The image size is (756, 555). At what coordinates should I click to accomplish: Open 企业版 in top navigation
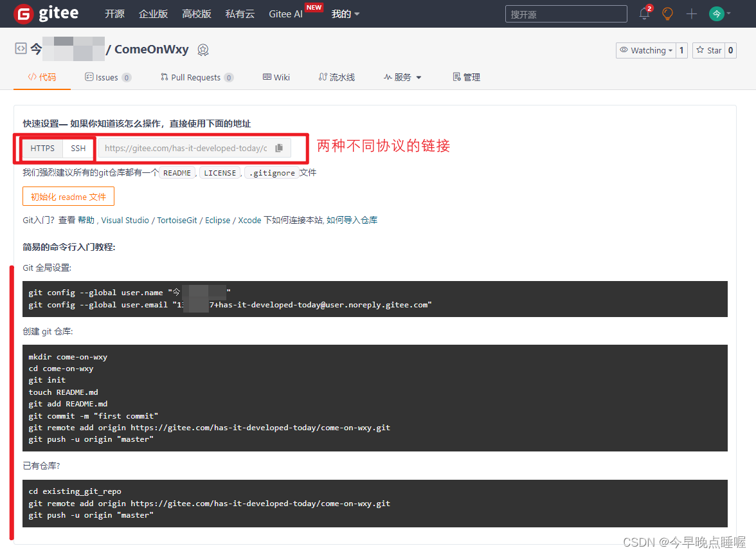[153, 14]
